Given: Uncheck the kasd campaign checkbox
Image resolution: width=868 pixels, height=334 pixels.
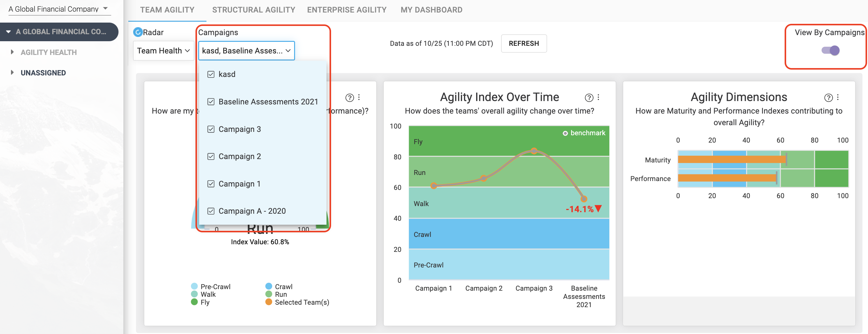Looking at the screenshot, I should [x=211, y=74].
